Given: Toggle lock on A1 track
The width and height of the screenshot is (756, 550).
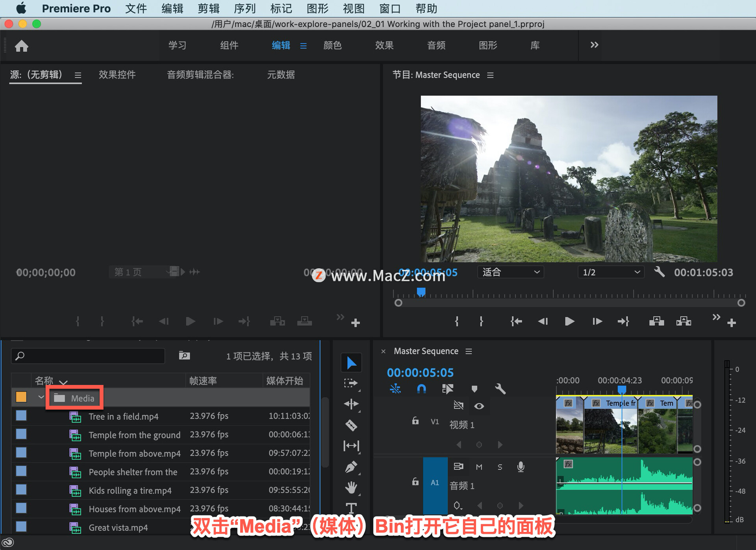Looking at the screenshot, I should (415, 482).
